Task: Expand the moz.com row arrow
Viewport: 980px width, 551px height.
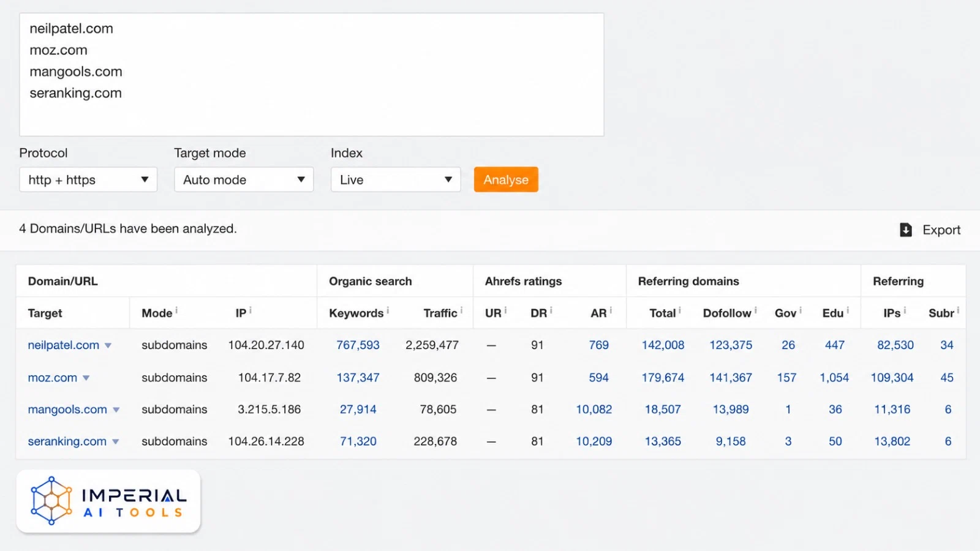Action: 86,378
